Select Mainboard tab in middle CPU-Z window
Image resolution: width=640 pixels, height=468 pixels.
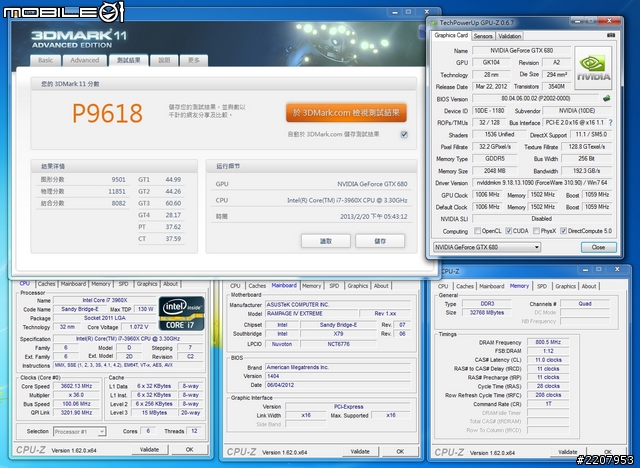tap(284, 286)
